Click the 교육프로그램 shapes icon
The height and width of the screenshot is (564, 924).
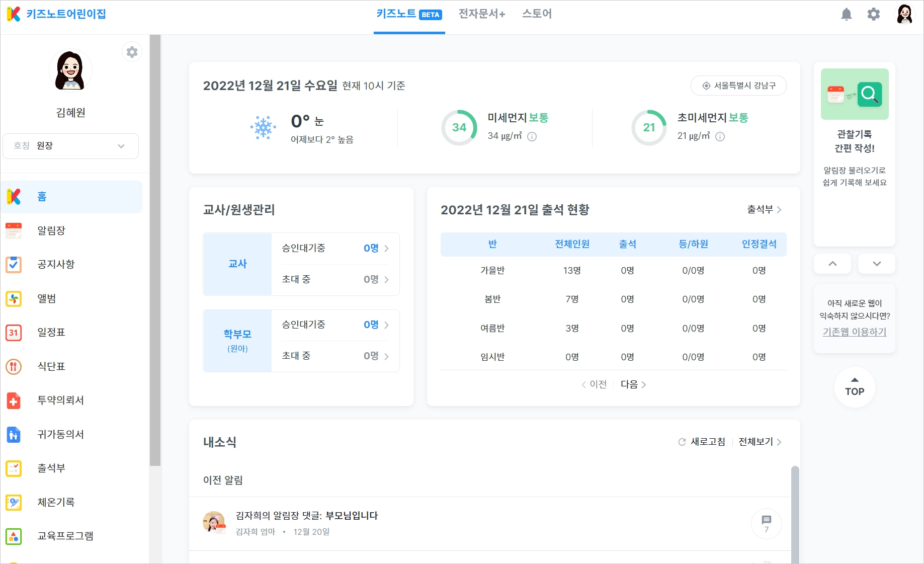14,536
